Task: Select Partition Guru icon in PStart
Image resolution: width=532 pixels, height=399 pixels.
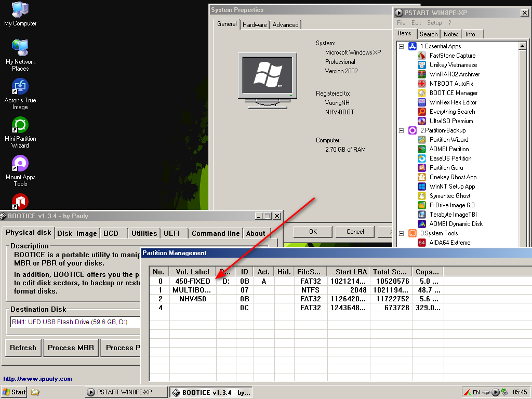Action: point(421,168)
